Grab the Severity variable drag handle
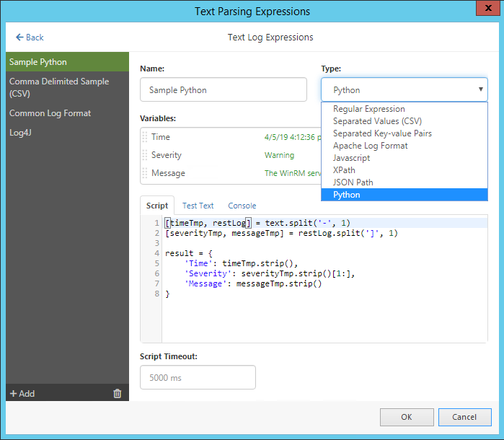 pos(145,155)
